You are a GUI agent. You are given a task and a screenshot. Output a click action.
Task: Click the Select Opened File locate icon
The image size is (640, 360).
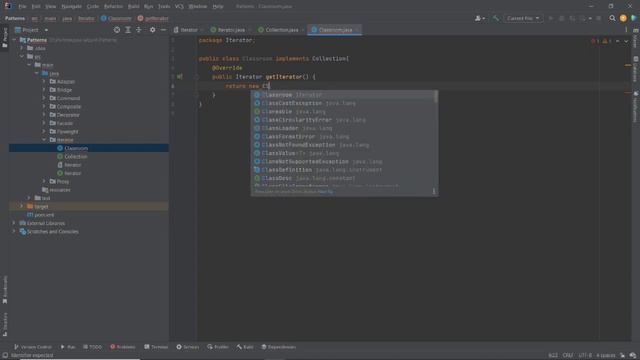[x=117, y=30]
